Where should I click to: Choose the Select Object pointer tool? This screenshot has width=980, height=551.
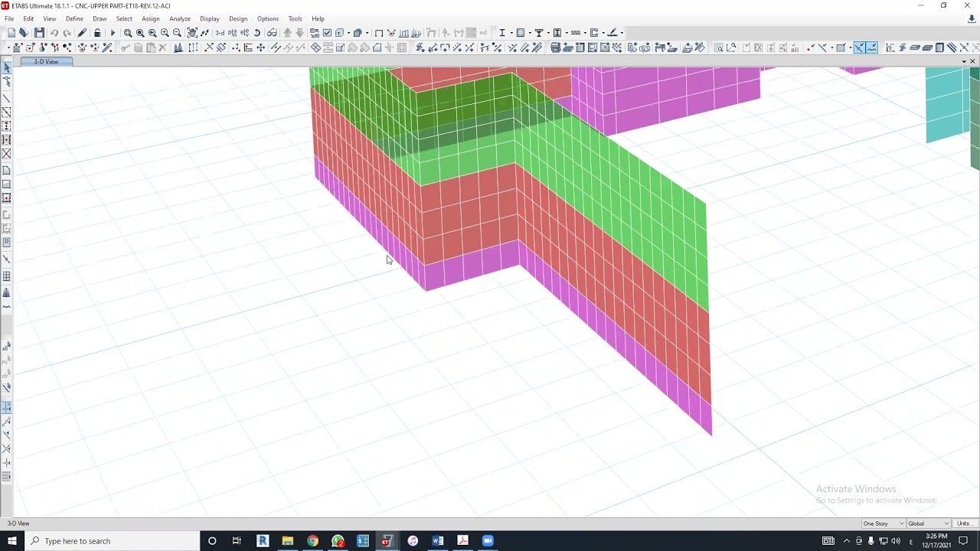7,68
